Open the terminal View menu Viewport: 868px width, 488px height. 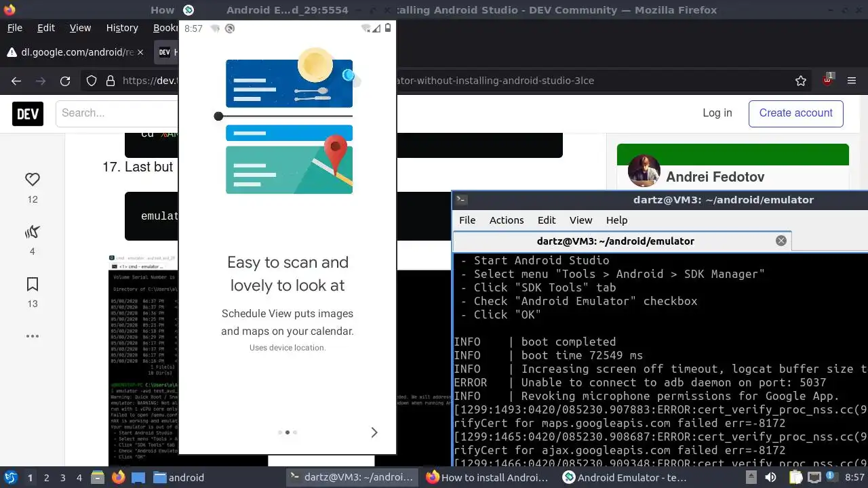[x=580, y=220]
